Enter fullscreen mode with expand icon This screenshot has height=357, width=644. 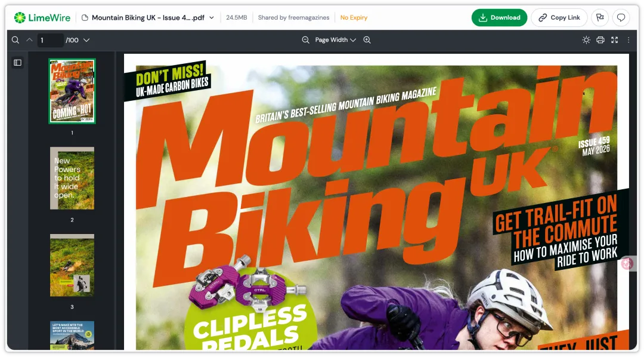(x=614, y=40)
